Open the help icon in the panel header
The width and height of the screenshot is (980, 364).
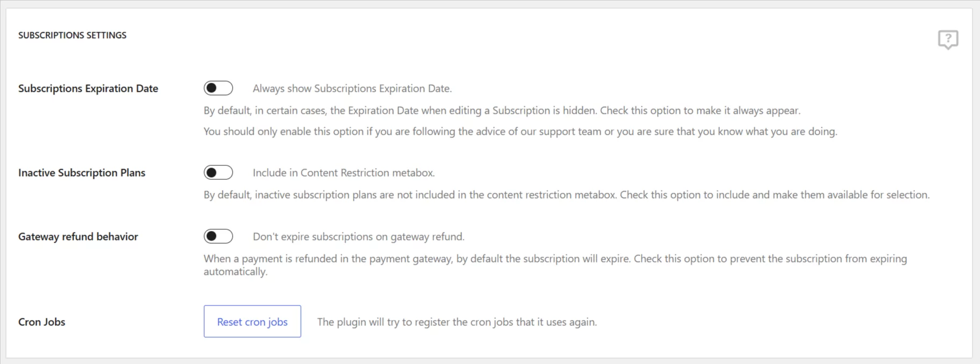click(948, 39)
